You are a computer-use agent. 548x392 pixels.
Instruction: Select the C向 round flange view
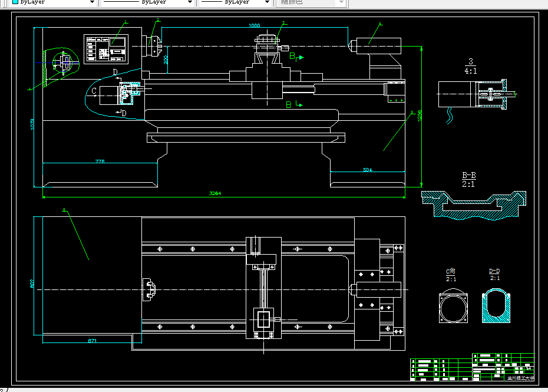coord(453,305)
